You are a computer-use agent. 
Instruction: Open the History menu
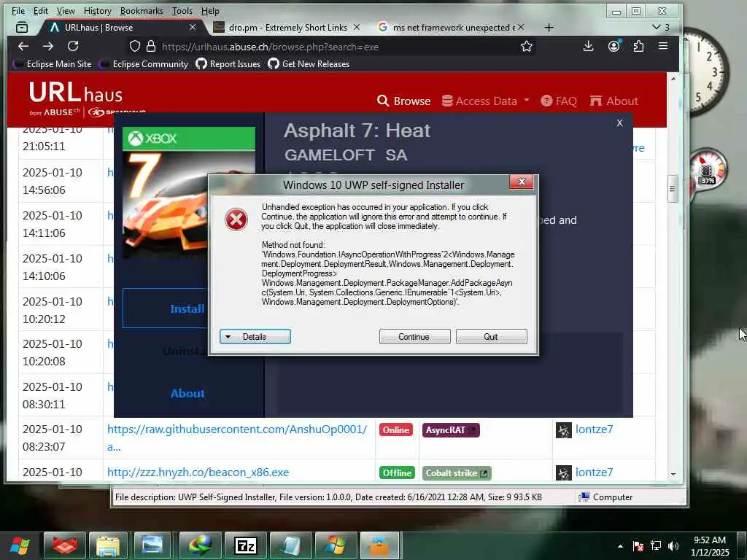point(97,10)
